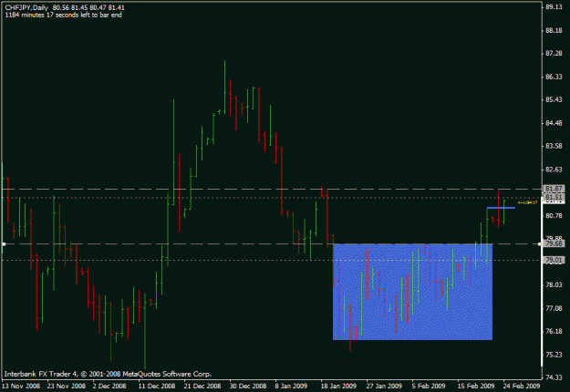Click the 27 Jan 2009 date label
The image size is (570, 392).
coord(384,386)
